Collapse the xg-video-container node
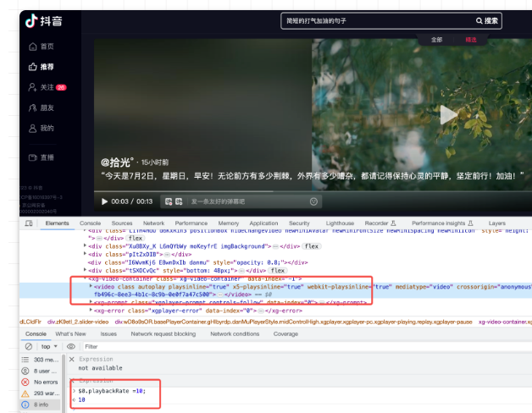The width and height of the screenshot is (532, 413). click(85, 278)
